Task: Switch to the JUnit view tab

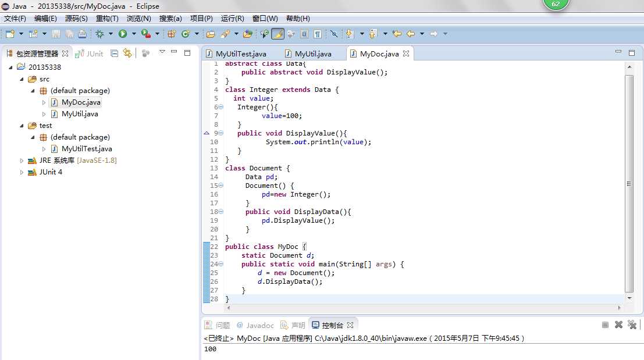Action: (90, 54)
